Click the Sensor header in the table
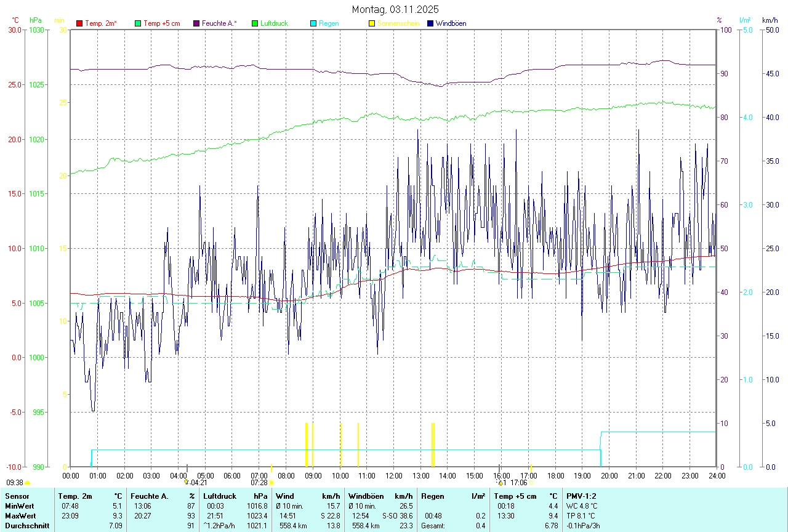The width and height of the screenshot is (788, 532). pyautogui.click(x=17, y=496)
